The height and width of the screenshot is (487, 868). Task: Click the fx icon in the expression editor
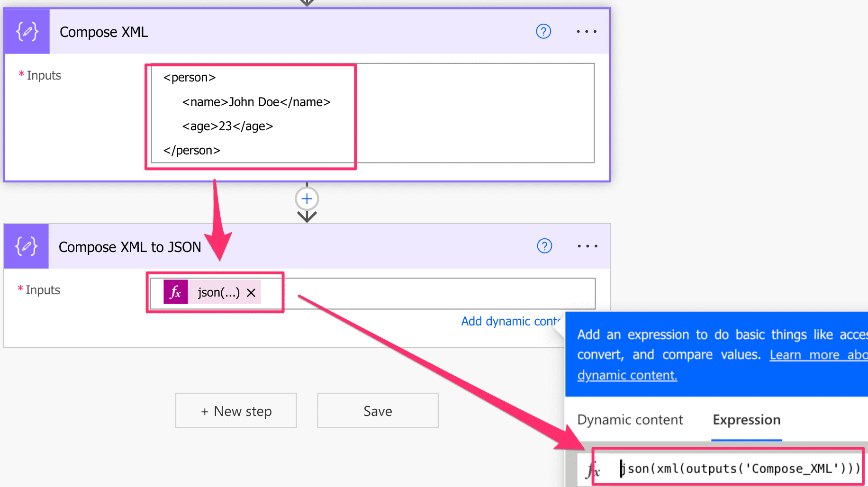[593, 469]
